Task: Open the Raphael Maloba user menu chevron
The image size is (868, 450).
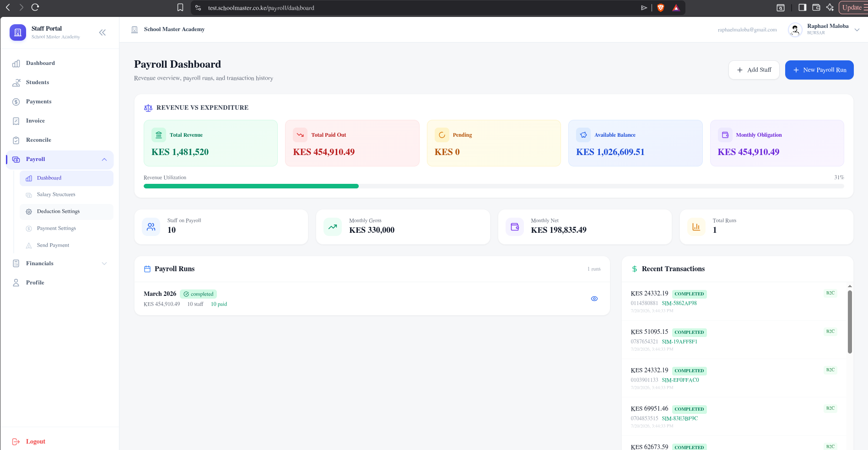Action: click(857, 30)
